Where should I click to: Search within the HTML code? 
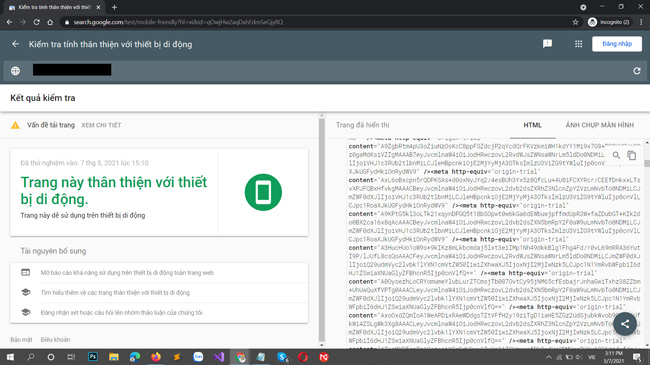click(616, 156)
